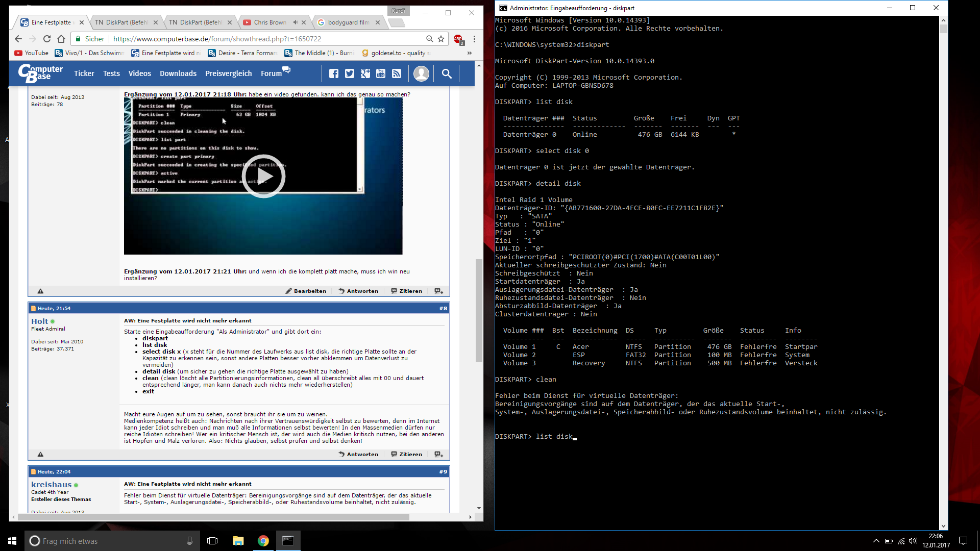Open Chrome three-dot menu

pyautogui.click(x=474, y=39)
